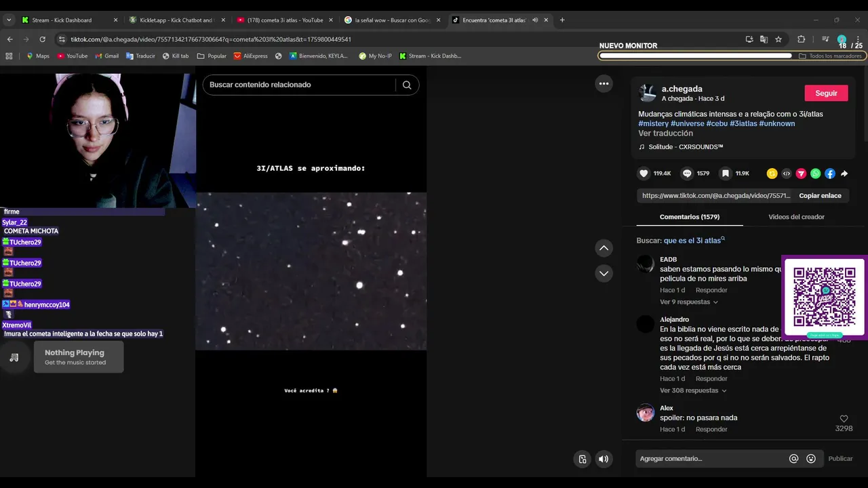Viewport: 868px width, 488px height.
Task: Reload the page in the browser toolbar
Action: click(42, 39)
